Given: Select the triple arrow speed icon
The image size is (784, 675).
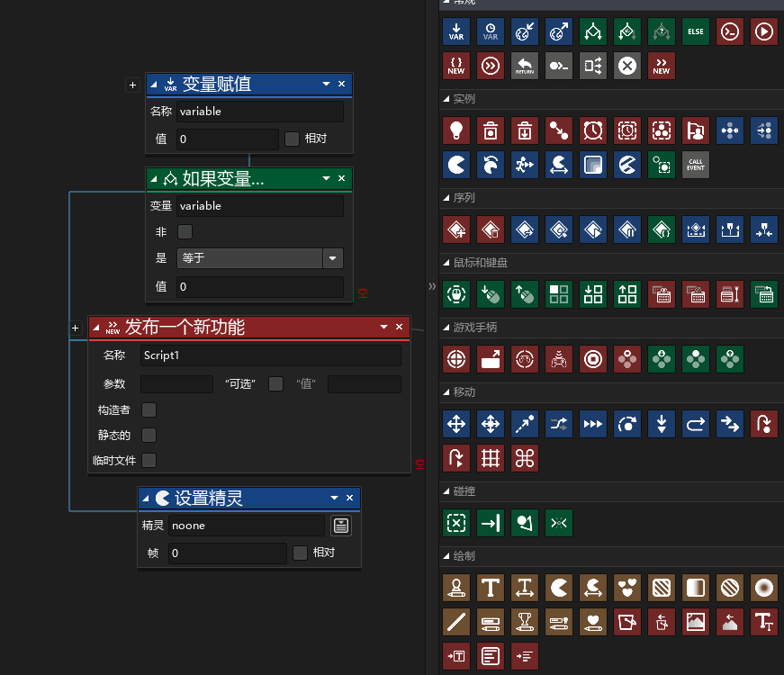Looking at the screenshot, I should (x=593, y=424).
